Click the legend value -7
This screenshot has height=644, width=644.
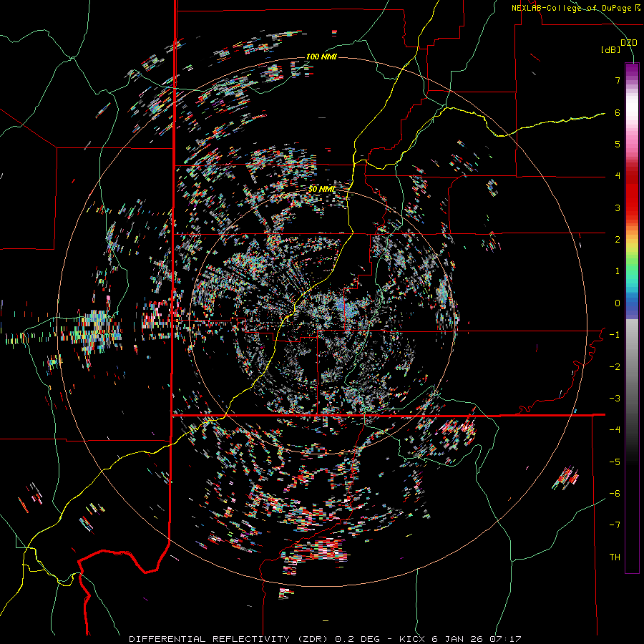coord(615,525)
